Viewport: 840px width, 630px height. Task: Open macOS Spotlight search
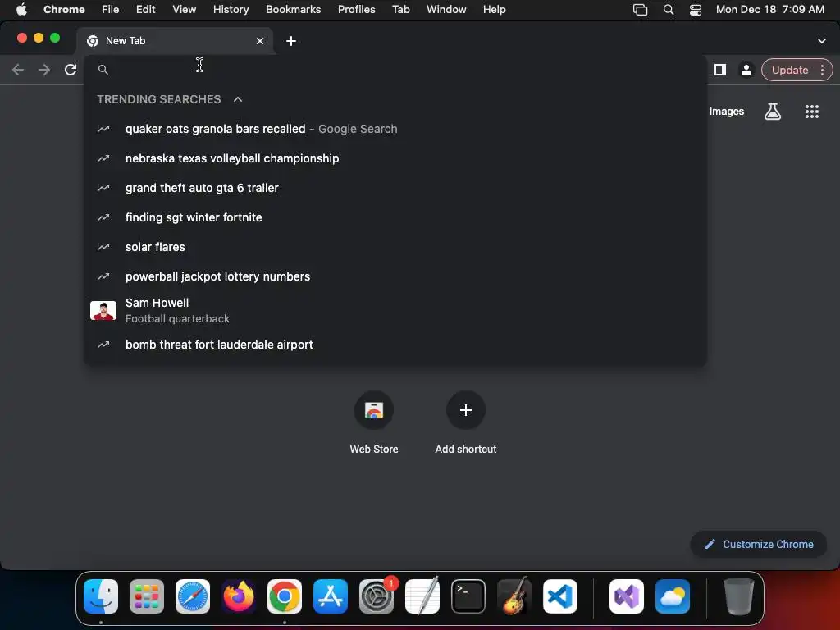point(668,10)
